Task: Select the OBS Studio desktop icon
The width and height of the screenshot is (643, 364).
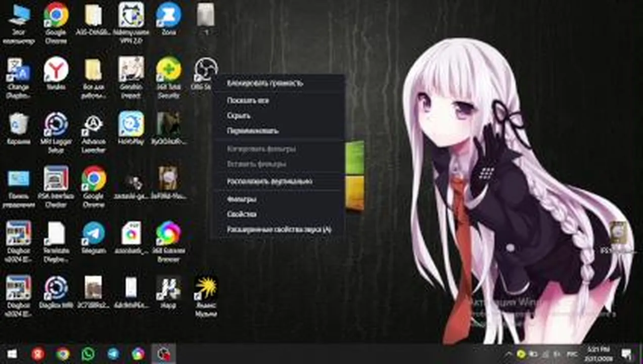Action: (205, 74)
